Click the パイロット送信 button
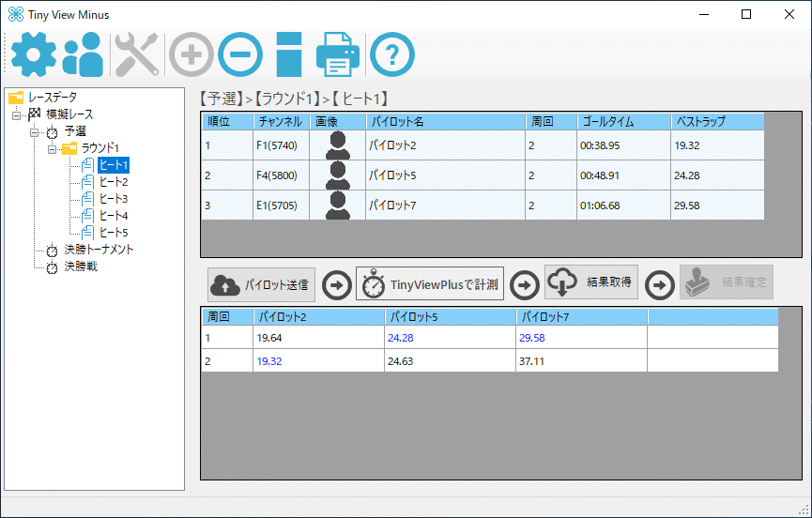 (x=262, y=284)
